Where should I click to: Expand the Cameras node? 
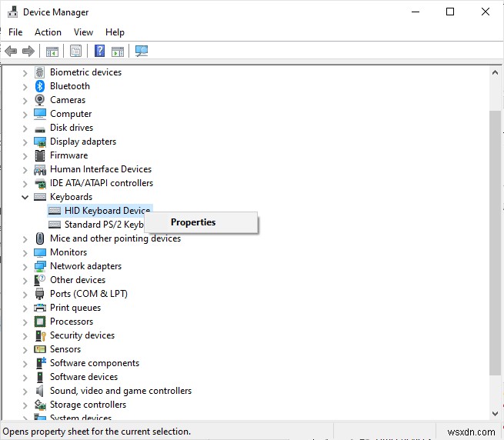(25, 101)
